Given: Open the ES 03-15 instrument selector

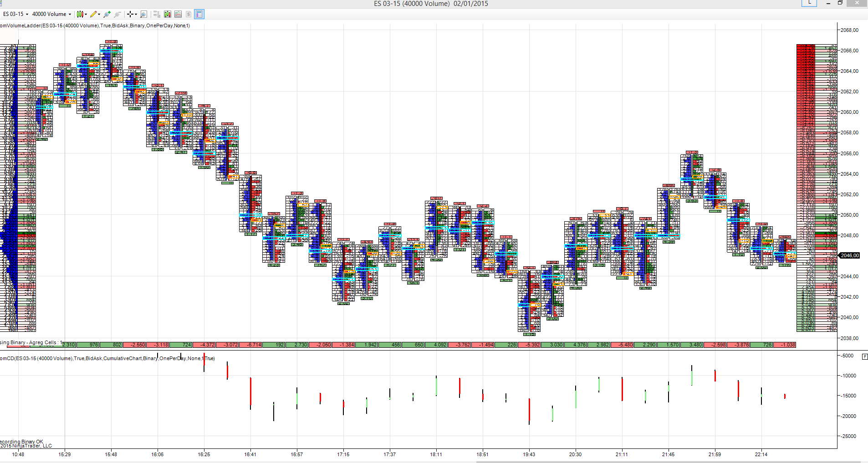Looking at the screenshot, I should pos(15,14).
